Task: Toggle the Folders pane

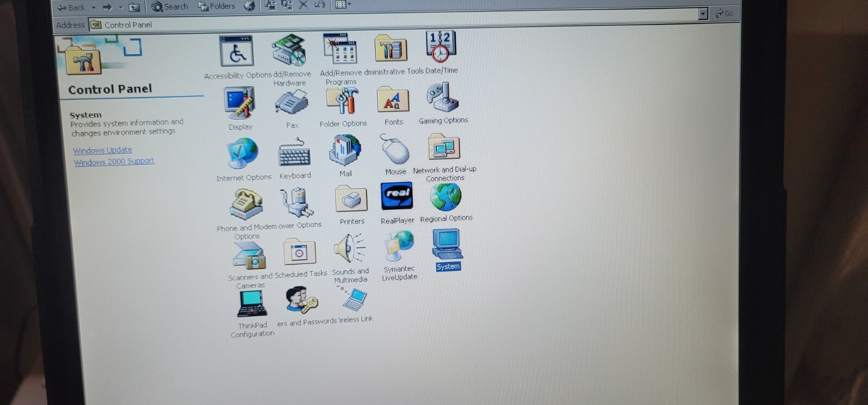Action: pyautogui.click(x=216, y=6)
